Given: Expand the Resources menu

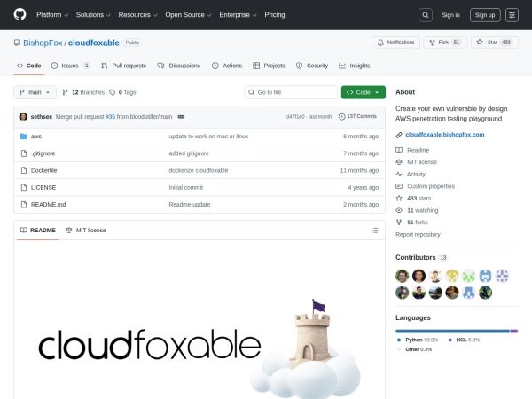Looking at the screenshot, I should 137,15.
